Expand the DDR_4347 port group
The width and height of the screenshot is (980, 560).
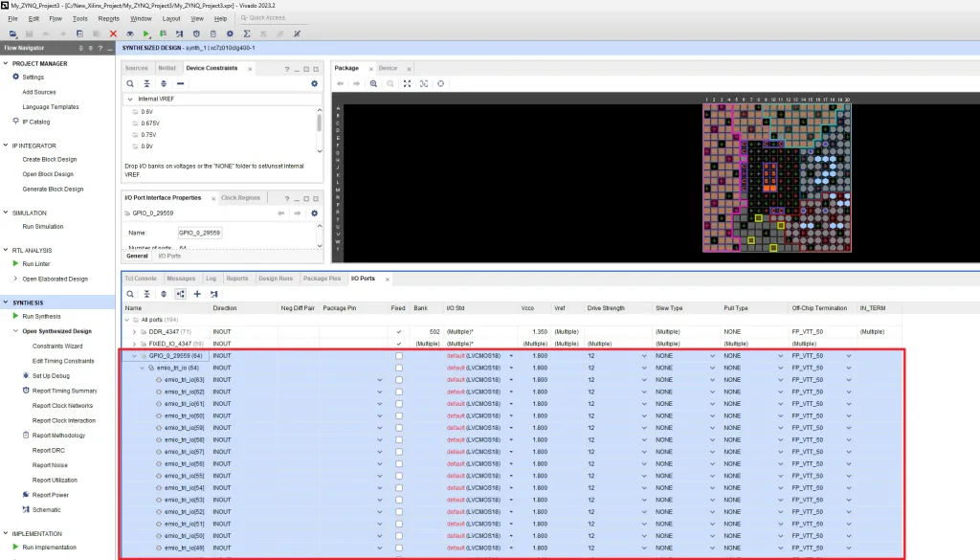click(x=134, y=331)
